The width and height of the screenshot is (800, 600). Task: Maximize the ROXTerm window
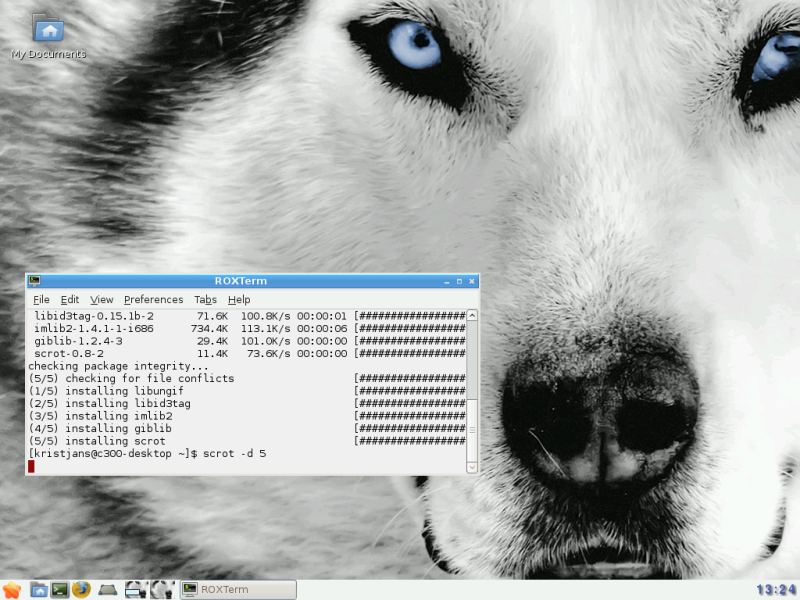pyautogui.click(x=459, y=281)
